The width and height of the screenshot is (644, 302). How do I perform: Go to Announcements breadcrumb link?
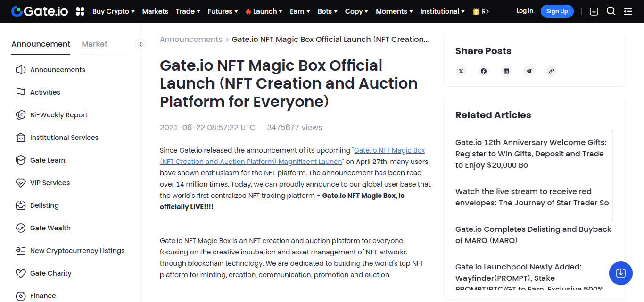191,40
